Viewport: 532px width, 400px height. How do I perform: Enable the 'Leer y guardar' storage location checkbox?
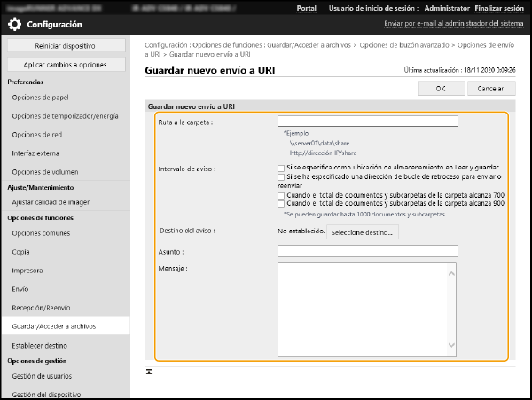pyautogui.click(x=281, y=167)
